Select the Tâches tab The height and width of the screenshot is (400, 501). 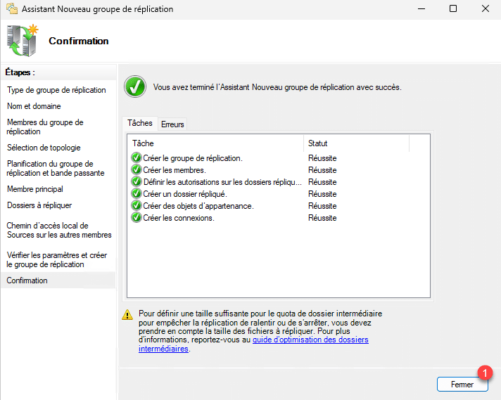click(140, 123)
